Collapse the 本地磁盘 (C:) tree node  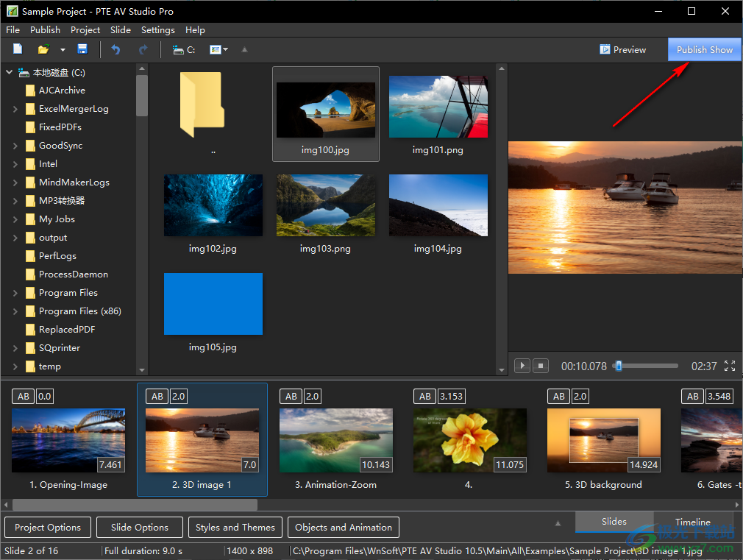9,73
